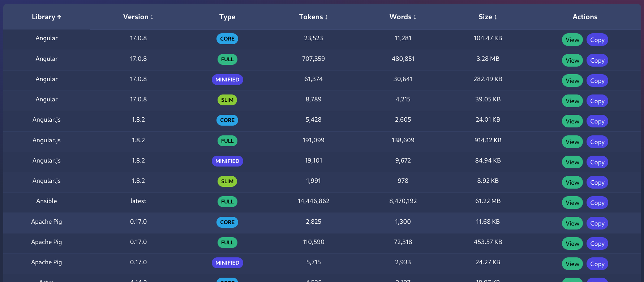644x282 pixels.
Task: Click MINIFIED badge in Angular 17.0.8 row
Action: 227,80
